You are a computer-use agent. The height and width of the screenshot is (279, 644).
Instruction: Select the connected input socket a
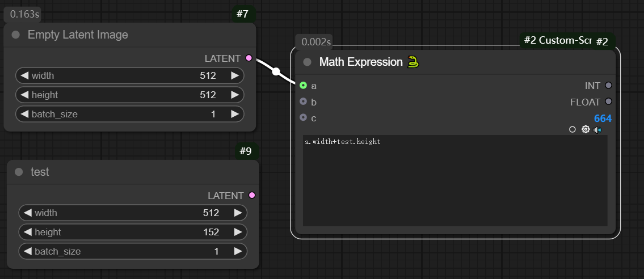(303, 86)
